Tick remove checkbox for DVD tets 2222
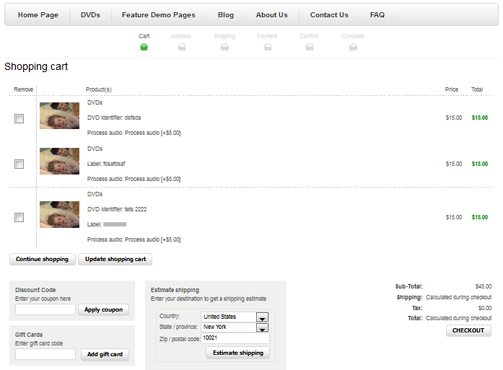The width and height of the screenshot is (503, 370). (x=19, y=217)
